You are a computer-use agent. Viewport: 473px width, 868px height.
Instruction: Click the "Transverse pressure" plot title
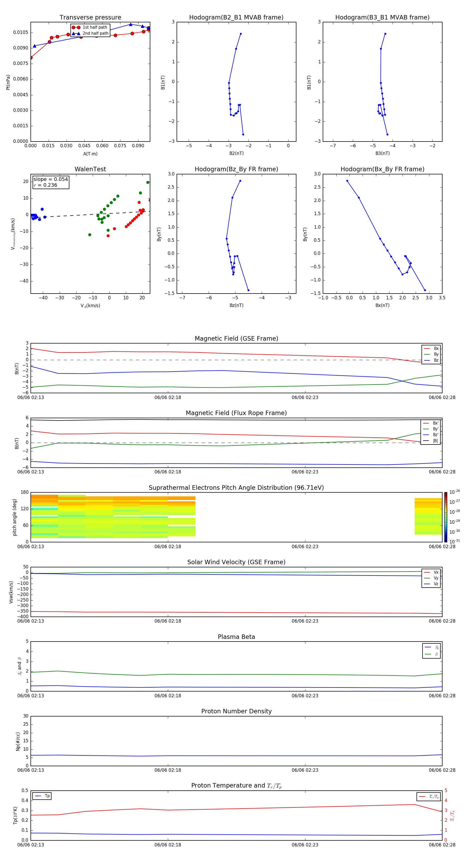[x=90, y=18]
